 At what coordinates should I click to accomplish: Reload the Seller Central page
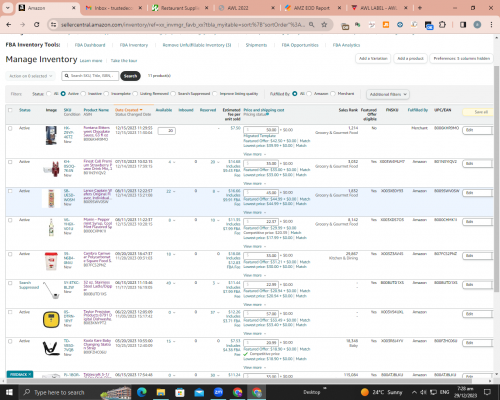coord(37,25)
